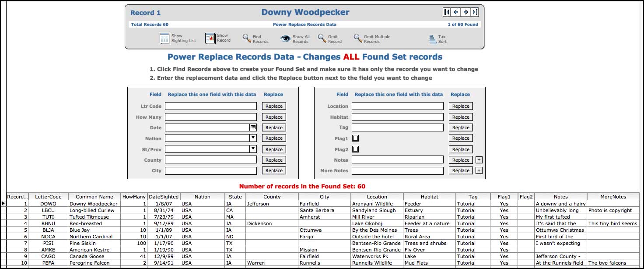Click the Habitat input field
The width and height of the screenshot is (644, 269).
click(398, 117)
